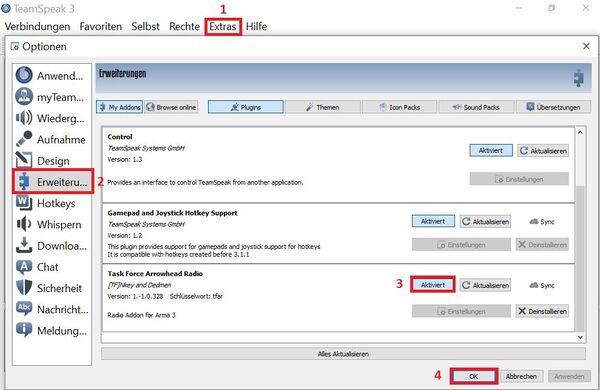Select the Wiedergabe speaker icon
The width and height of the screenshot is (600, 390).
24,118
